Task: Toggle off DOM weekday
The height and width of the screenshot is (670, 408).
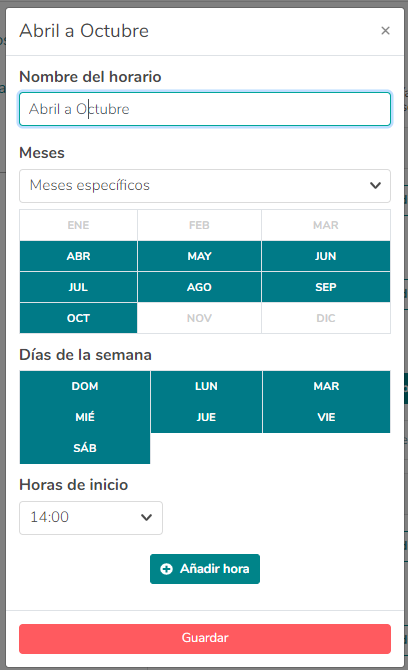Action: (x=85, y=386)
